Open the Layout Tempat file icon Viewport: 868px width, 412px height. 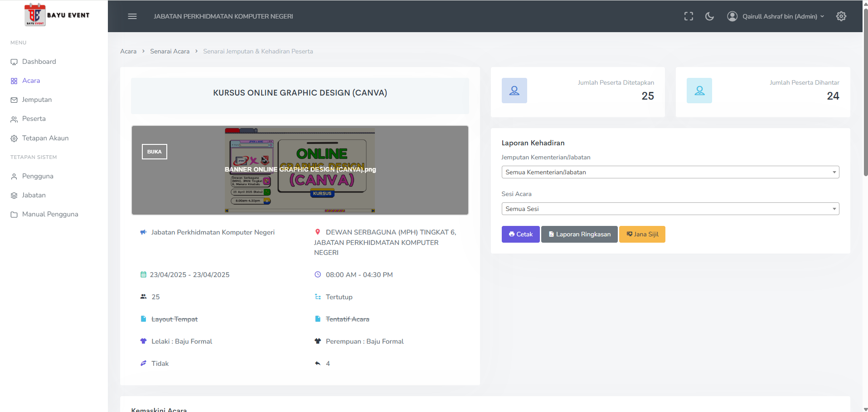[x=143, y=319]
